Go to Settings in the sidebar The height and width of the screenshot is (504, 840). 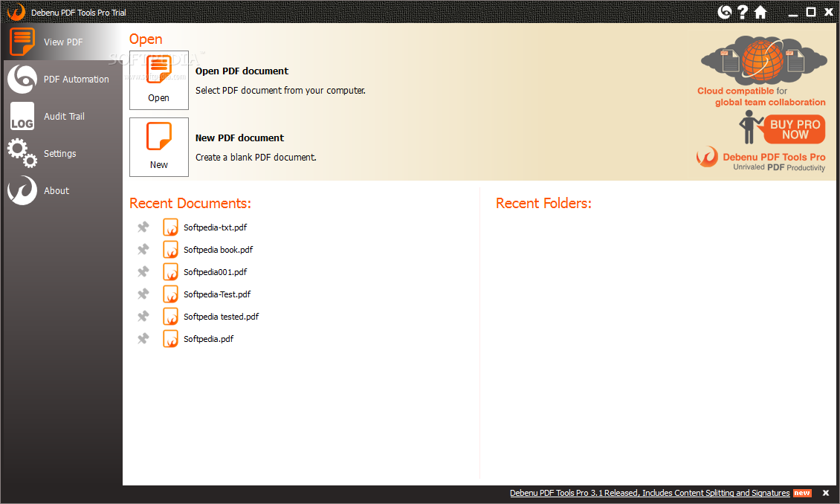click(63, 154)
